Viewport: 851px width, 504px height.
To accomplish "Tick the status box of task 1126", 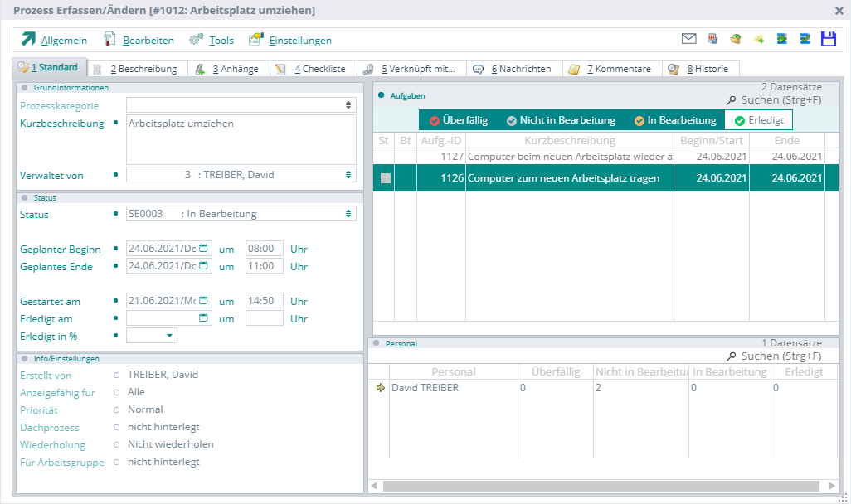I will 385,178.
